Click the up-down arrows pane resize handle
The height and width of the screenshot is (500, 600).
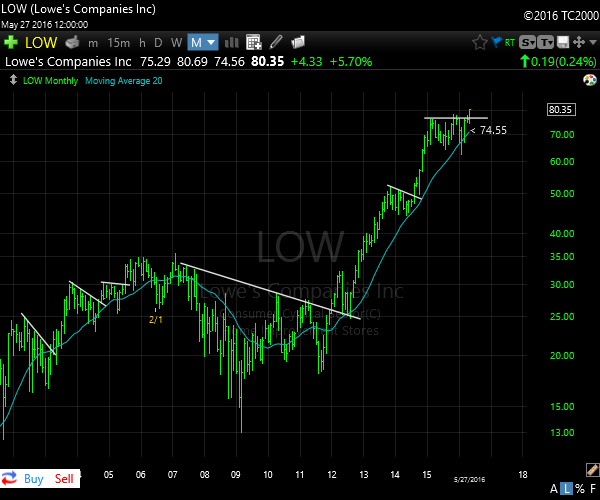point(13,80)
